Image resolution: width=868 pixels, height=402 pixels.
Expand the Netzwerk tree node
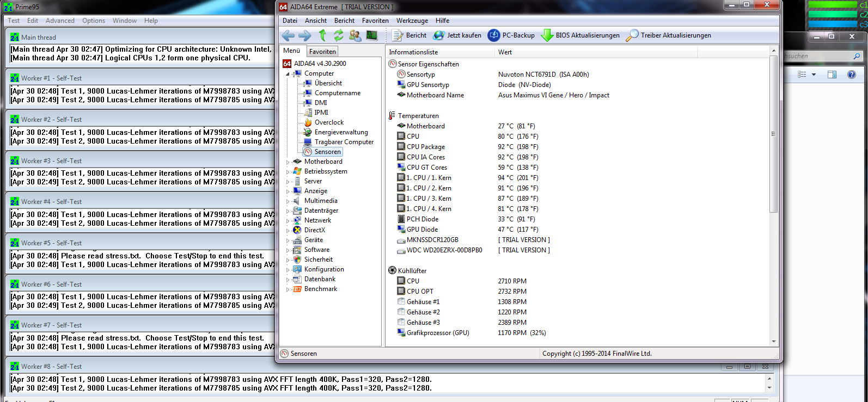click(x=288, y=220)
